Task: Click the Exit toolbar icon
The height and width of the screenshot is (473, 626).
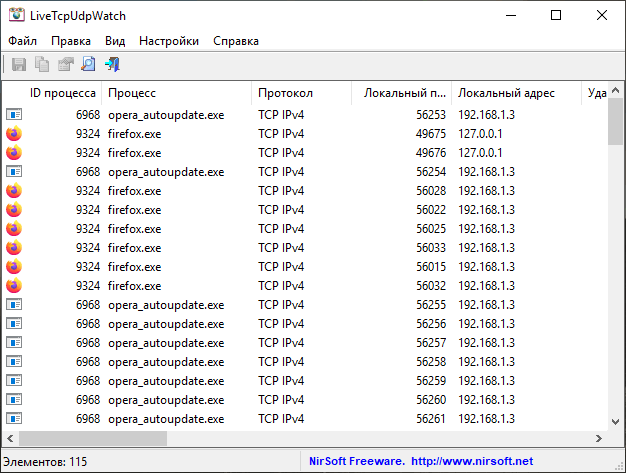Action: click(112, 64)
